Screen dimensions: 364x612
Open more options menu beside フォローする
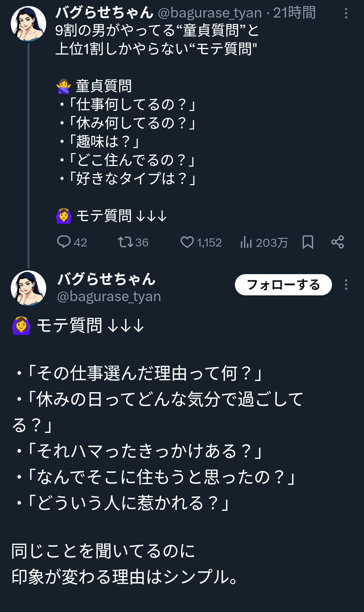pos(346,285)
